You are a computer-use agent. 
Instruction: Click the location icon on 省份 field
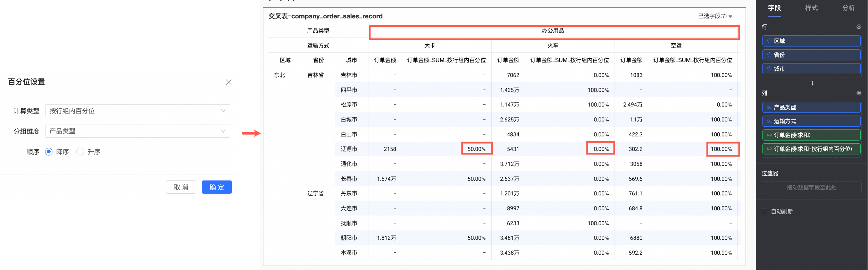tap(769, 55)
